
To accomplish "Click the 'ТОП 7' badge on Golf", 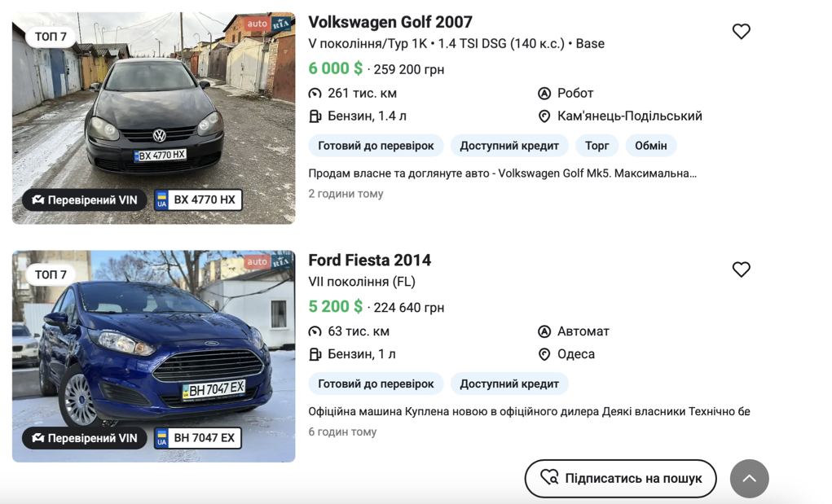I will 51,37.
